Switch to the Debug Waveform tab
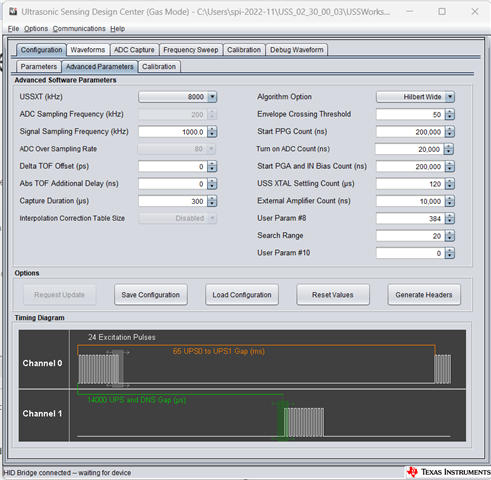491x480 pixels. click(297, 50)
